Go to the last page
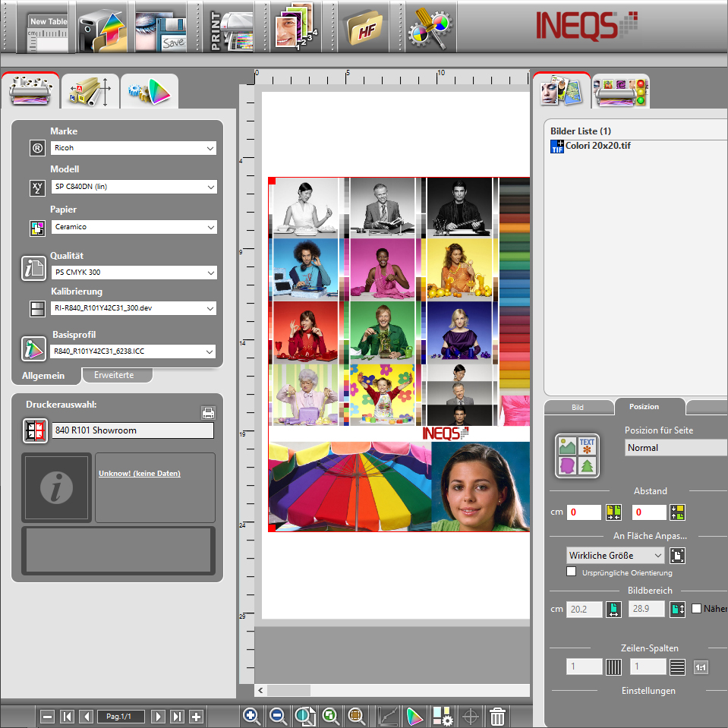This screenshot has width=728, height=728. pos(177,717)
